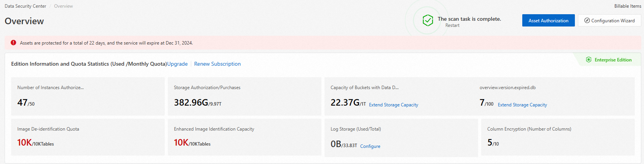Click the Enhanced Image Identification Capacity card
This screenshot has height=164, width=644.
(244, 137)
